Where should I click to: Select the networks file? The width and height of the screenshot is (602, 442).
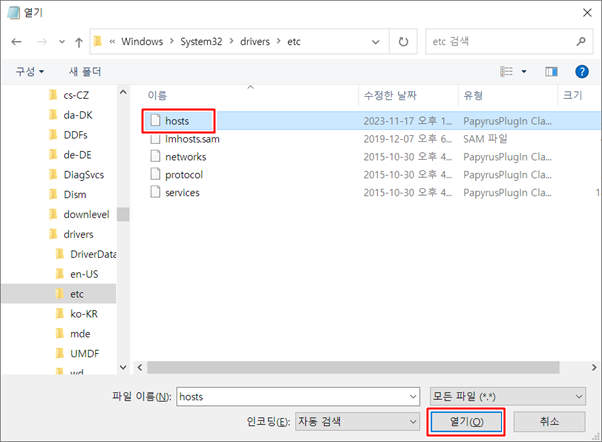[x=185, y=157]
